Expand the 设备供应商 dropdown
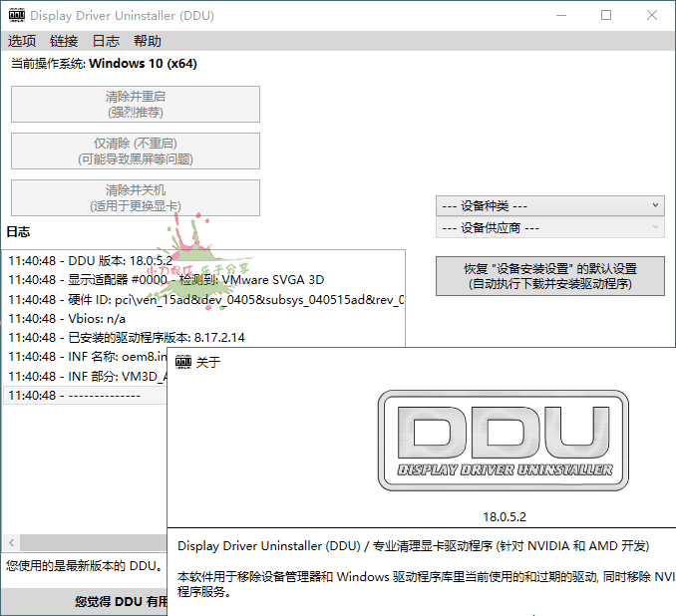 549,227
